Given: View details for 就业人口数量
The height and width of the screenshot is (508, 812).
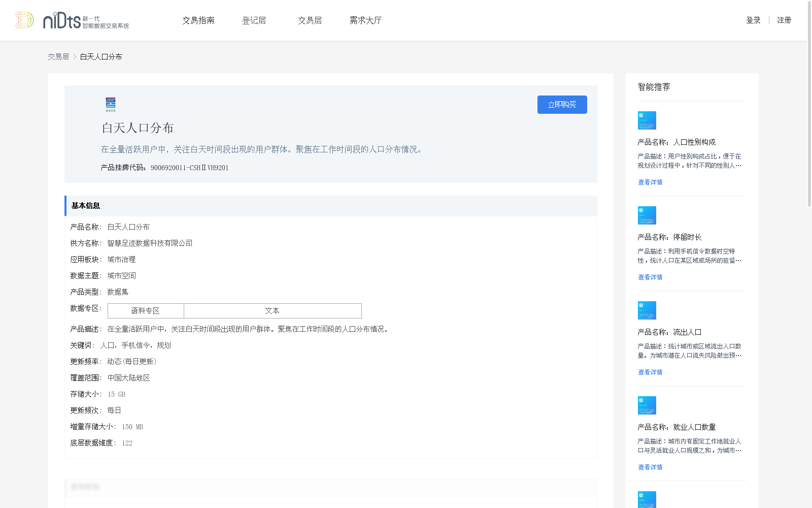Looking at the screenshot, I should pyautogui.click(x=650, y=467).
